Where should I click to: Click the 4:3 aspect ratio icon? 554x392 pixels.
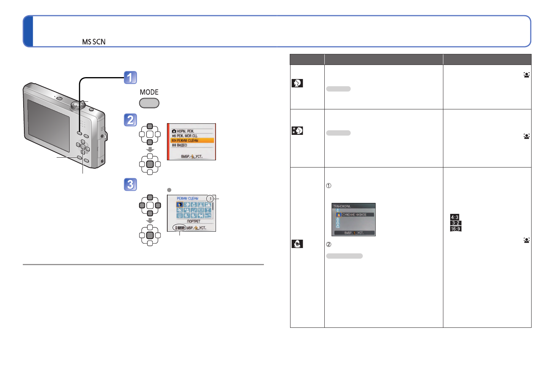tap(454, 217)
